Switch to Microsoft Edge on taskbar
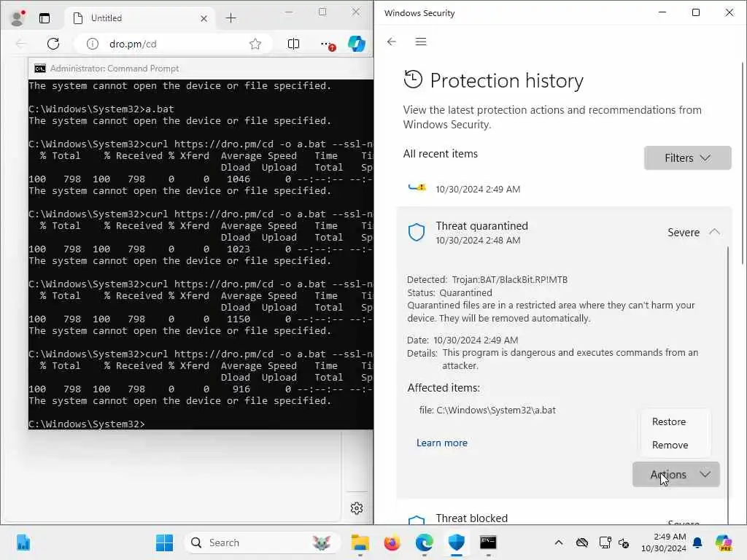Viewport: 747px width, 560px height. click(x=424, y=542)
